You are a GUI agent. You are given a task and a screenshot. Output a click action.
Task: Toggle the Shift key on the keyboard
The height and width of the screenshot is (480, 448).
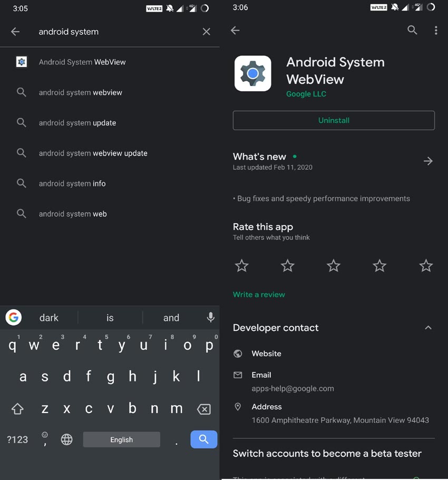click(x=17, y=408)
